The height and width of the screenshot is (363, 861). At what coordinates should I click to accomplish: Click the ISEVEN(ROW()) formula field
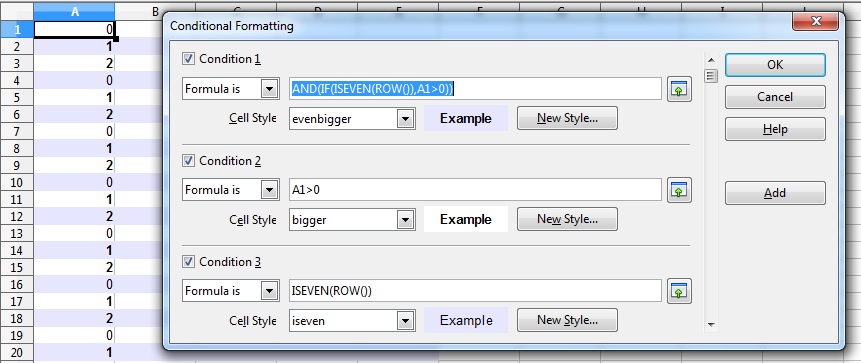click(x=476, y=291)
